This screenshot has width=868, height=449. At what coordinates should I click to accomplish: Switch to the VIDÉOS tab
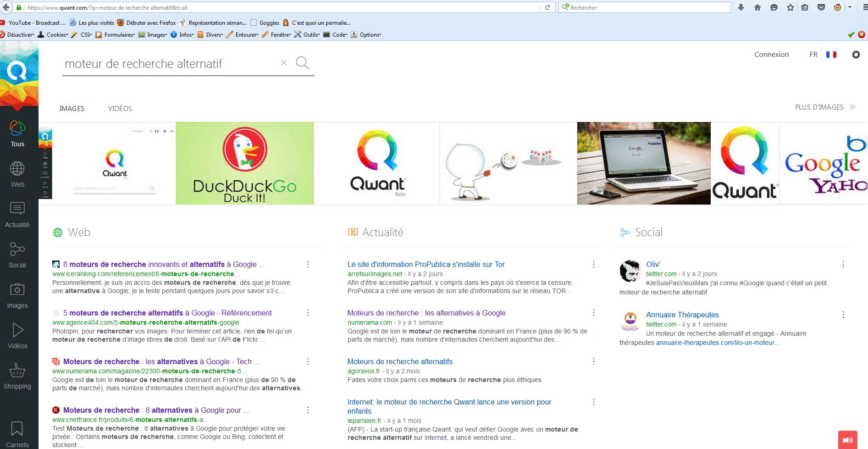point(120,109)
